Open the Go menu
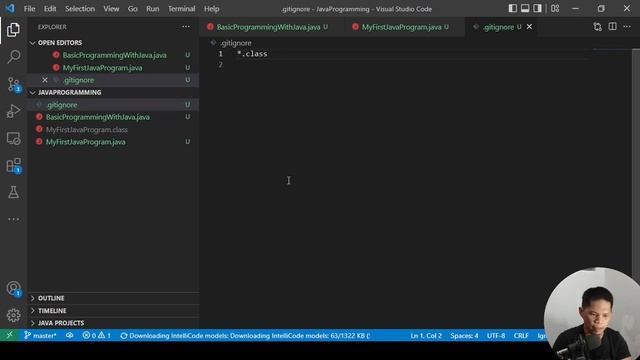640x360 pixels. coord(132,9)
